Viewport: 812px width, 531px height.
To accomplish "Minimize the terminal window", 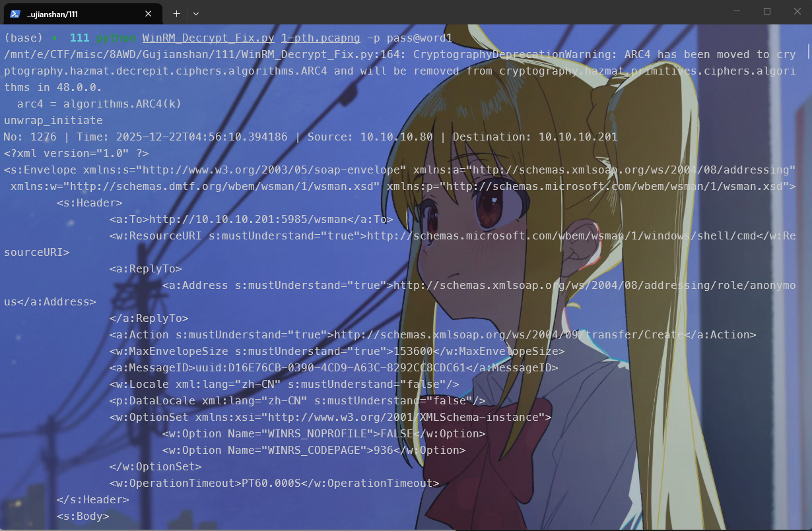I will coord(737,11).
